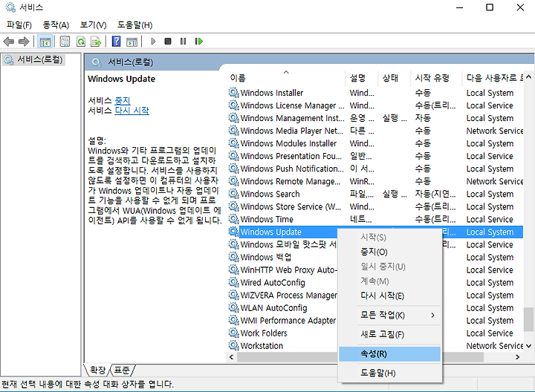Choose 속성(R) in the context menu

tap(389, 354)
